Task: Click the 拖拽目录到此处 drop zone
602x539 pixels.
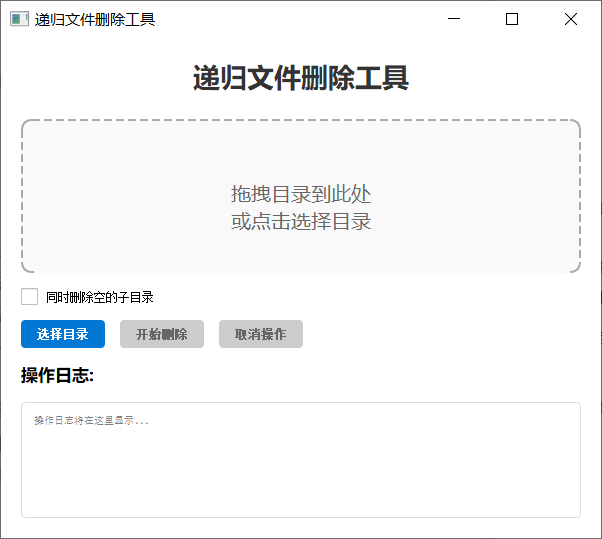Action: 301,196
